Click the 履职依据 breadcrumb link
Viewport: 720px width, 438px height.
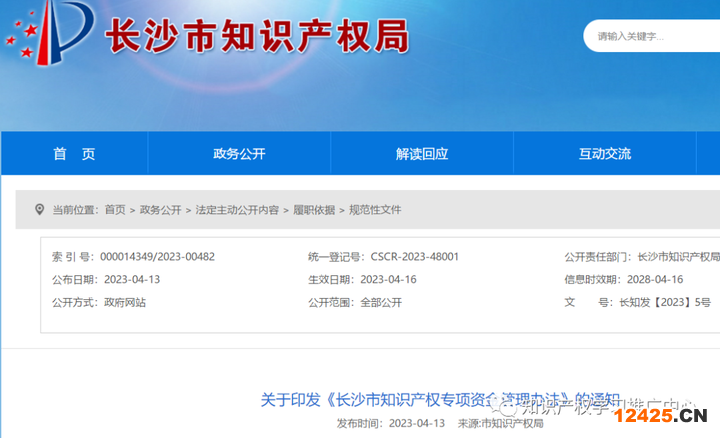tap(314, 210)
